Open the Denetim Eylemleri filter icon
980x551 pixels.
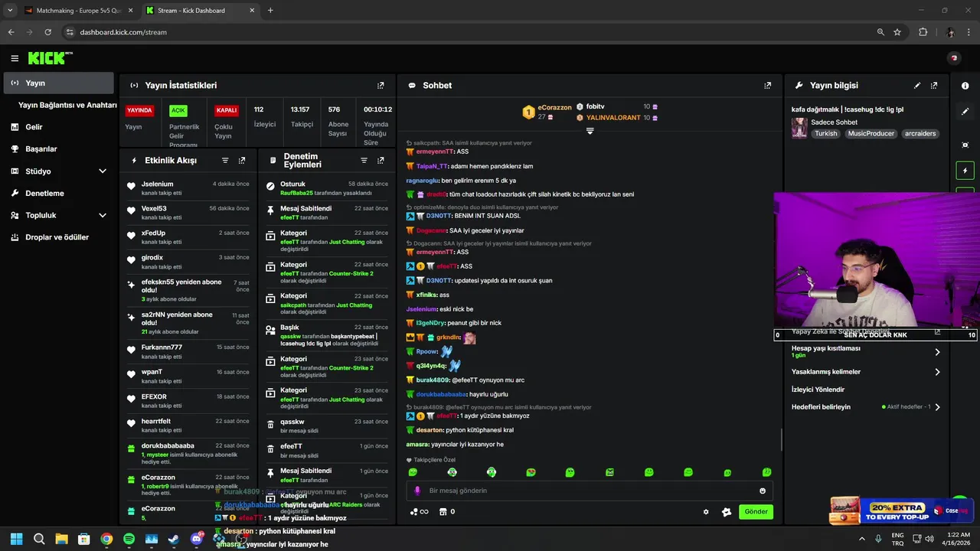pyautogui.click(x=364, y=161)
